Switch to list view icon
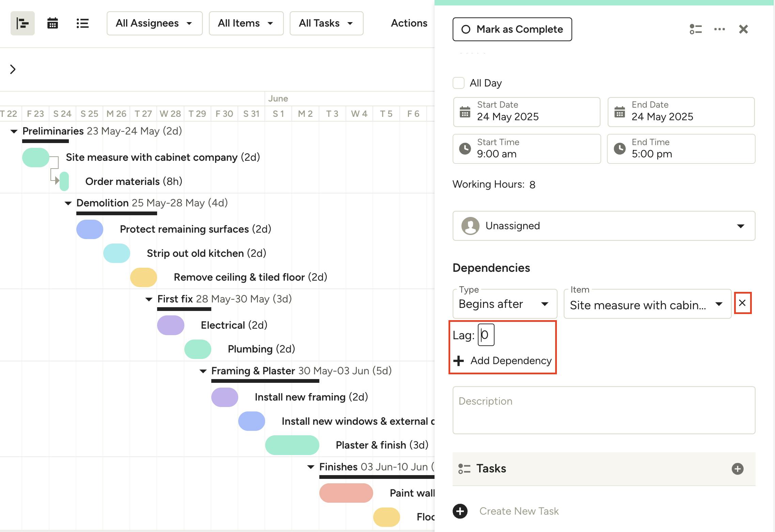This screenshot has height=532, width=775. (x=82, y=24)
